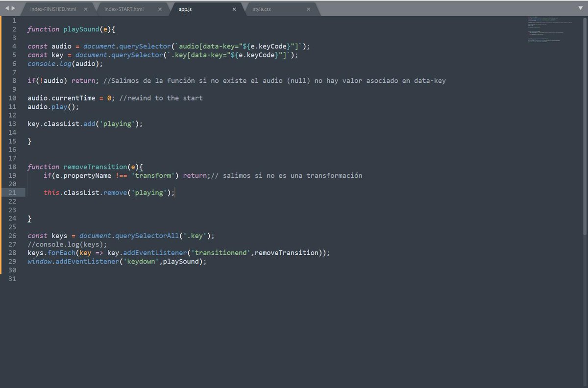Click the removeTransition function name definition
This screenshot has width=588, height=388.
point(95,167)
